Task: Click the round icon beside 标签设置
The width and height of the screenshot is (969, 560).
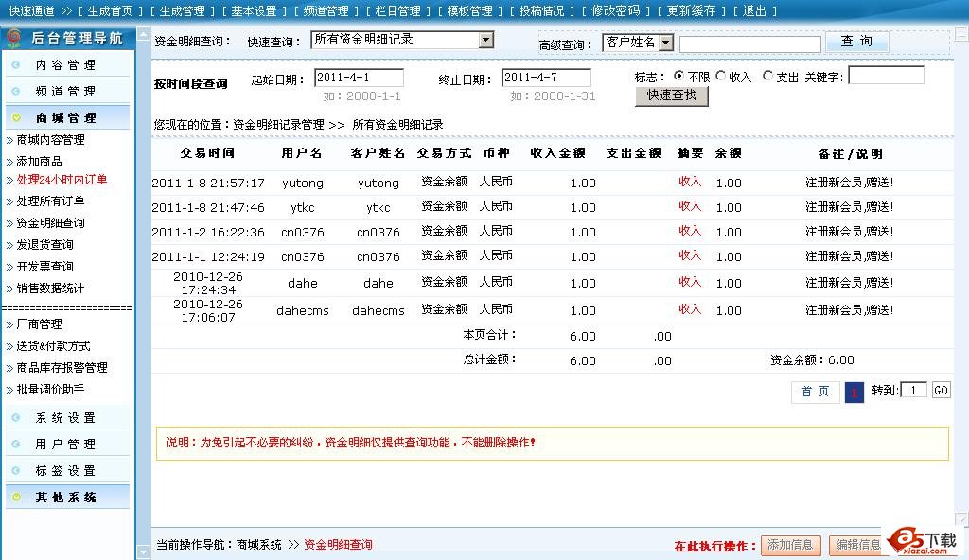Action: (16, 471)
